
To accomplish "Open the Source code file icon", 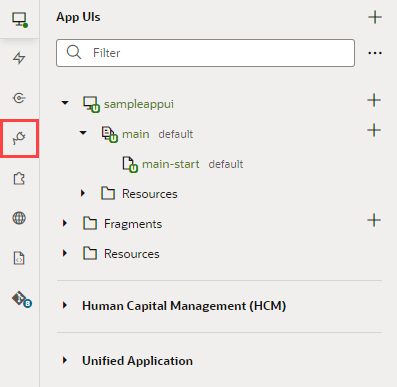I will click(19, 258).
